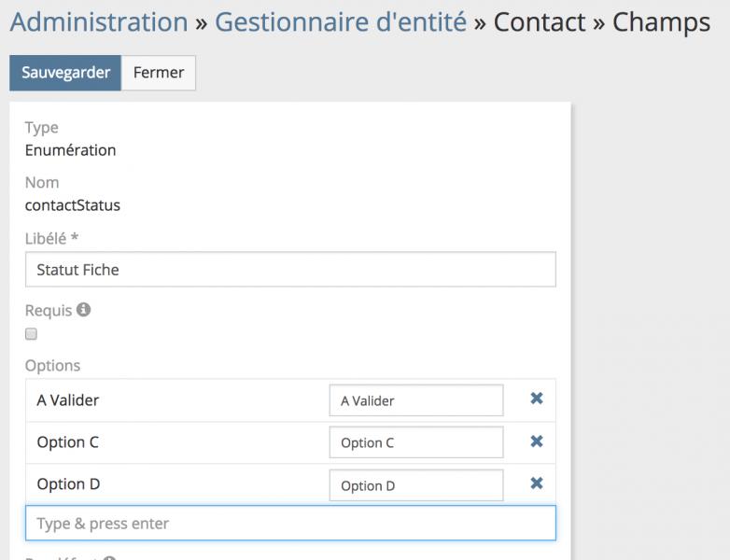
Task: Click the Contact breadcrumb item
Action: (540, 22)
